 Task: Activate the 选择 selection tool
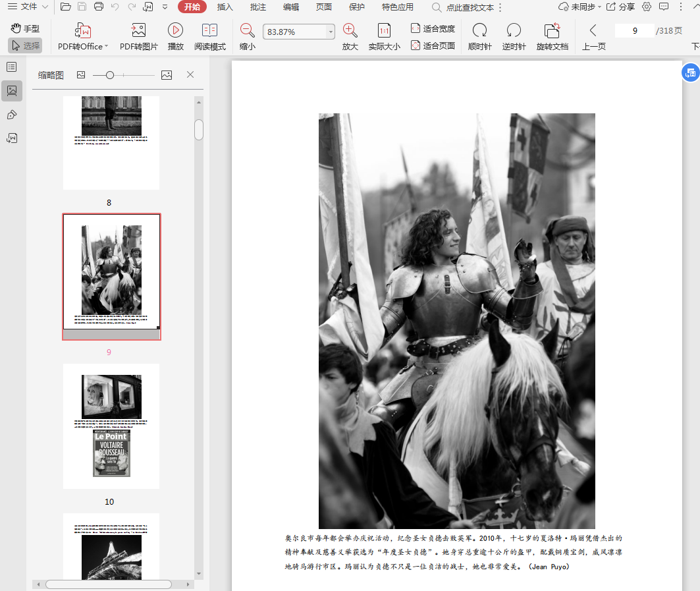coord(25,45)
